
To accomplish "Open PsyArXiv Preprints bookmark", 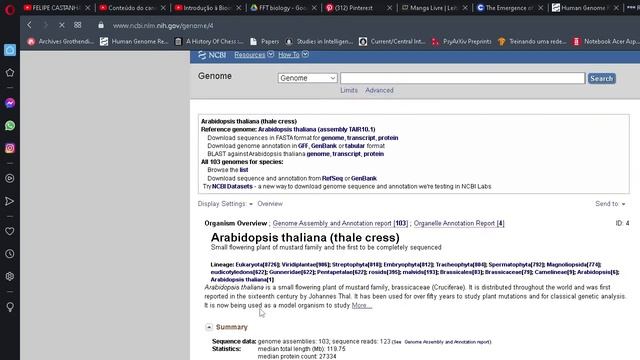I will tap(462, 41).
